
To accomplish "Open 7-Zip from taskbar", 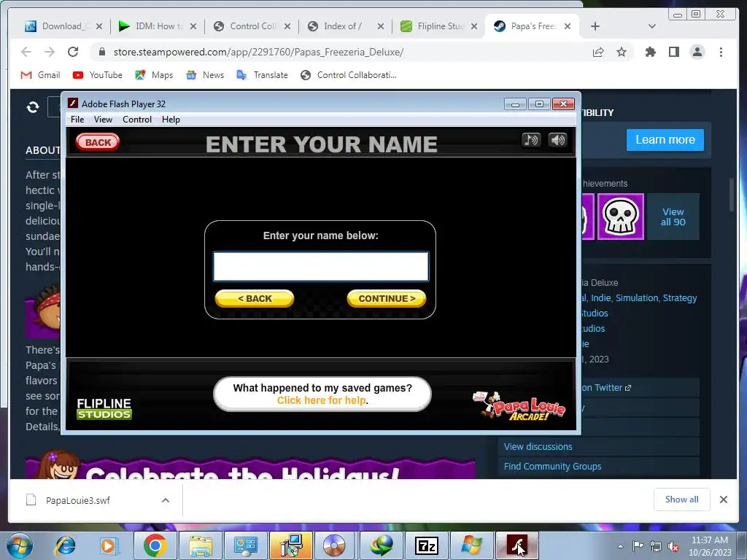I will [426, 545].
